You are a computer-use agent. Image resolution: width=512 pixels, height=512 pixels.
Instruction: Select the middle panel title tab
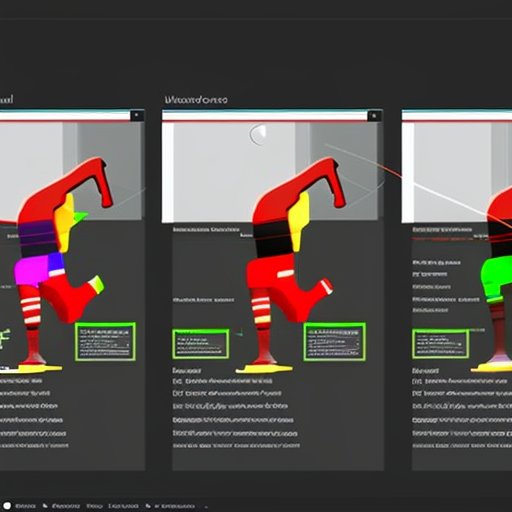[196, 100]
